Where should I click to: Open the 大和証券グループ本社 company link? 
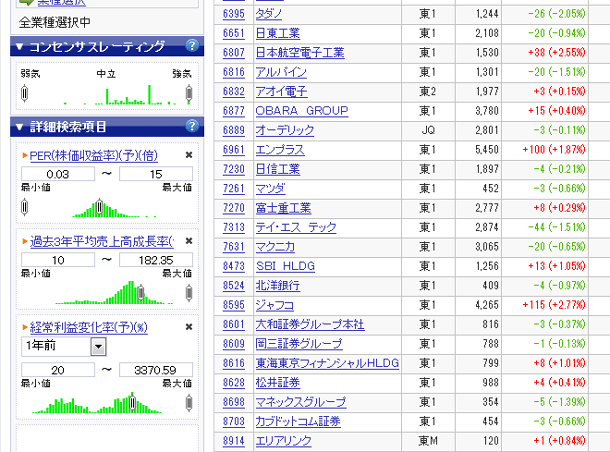[310, 324]
